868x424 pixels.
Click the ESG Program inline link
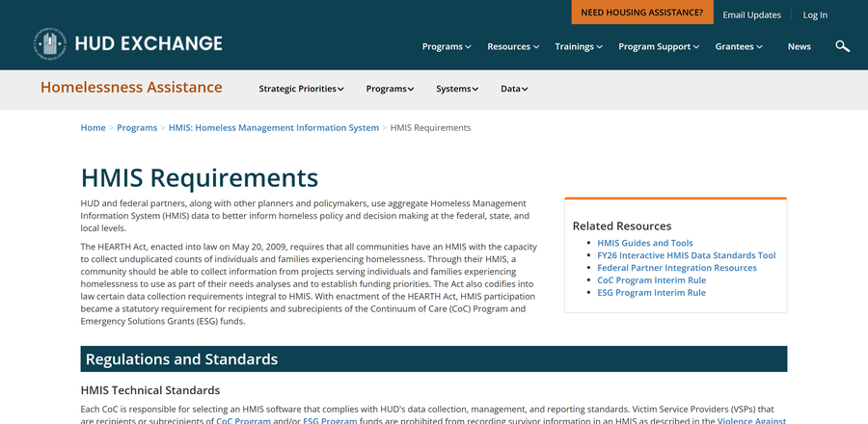[x=330, y=421]
